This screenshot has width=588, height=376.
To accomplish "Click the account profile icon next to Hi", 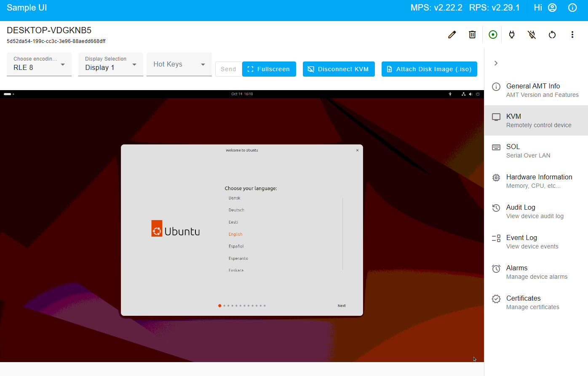I will coord(552,7).
